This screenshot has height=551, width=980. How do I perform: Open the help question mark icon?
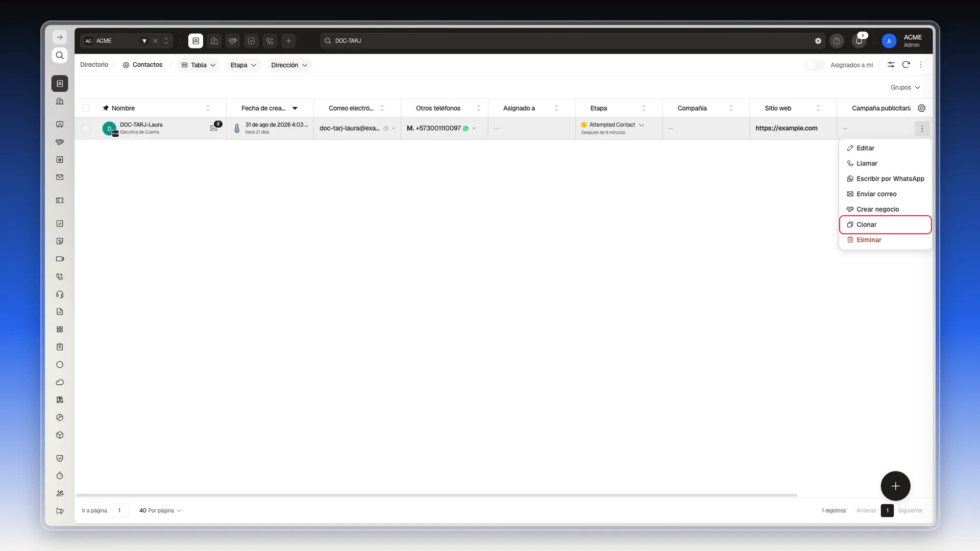[837, 41]
